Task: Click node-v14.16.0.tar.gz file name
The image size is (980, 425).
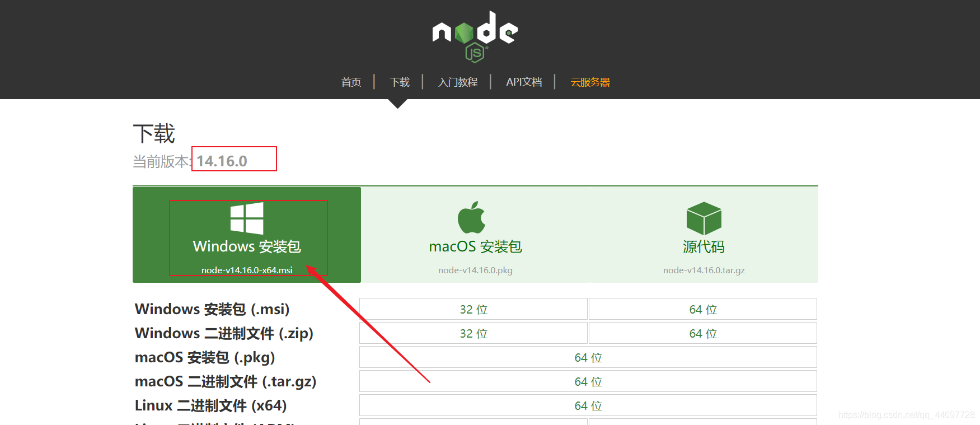Action: click(704, 270)
